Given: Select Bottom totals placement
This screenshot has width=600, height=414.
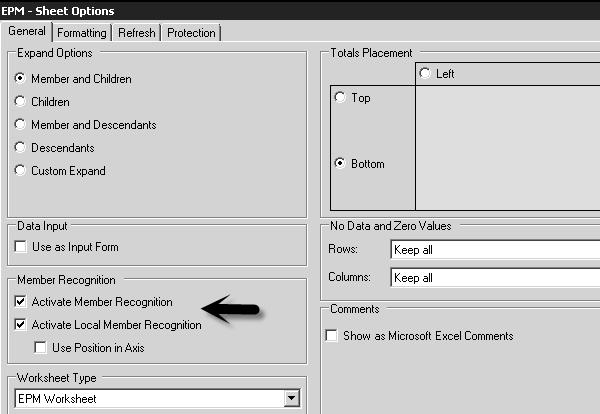Looking at the screenshot, I should coord(341,164).
